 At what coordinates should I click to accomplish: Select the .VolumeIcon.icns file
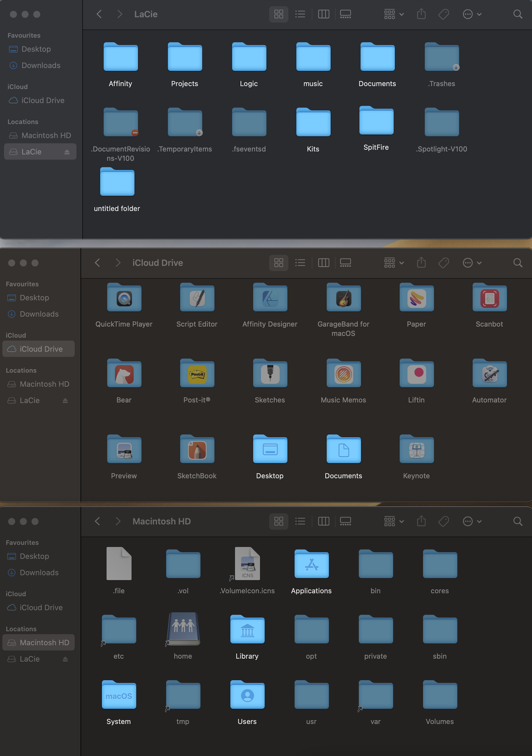[x=247, y=563]
